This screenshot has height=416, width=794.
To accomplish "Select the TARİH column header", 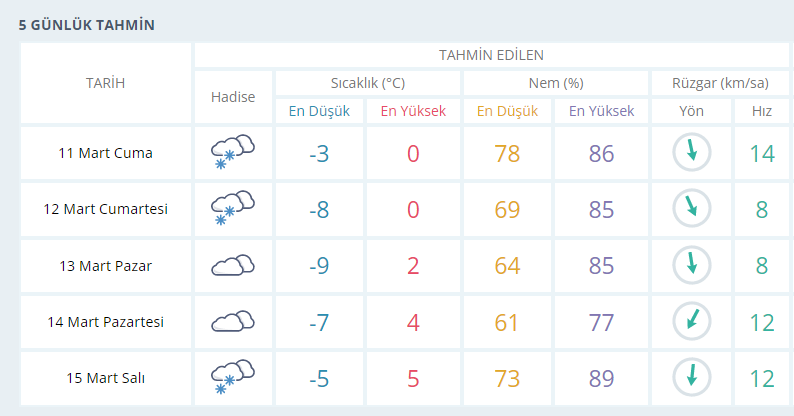I will click(x=105, y=82).
